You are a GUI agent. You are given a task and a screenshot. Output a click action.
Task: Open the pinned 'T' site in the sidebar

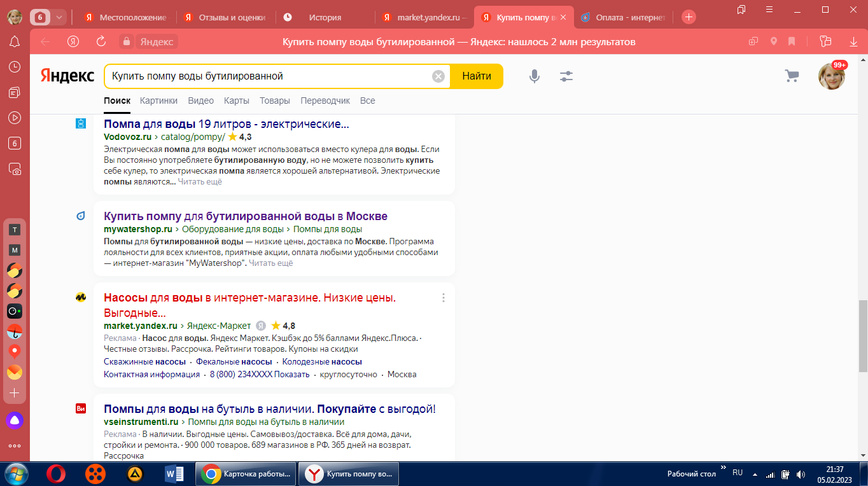[x=15, y=230]
